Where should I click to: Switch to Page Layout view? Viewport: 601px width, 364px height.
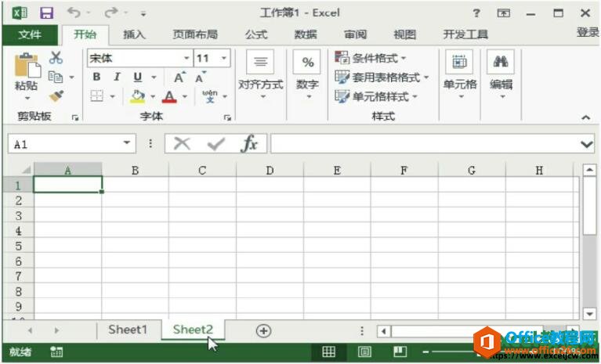[x=364, y=351]
